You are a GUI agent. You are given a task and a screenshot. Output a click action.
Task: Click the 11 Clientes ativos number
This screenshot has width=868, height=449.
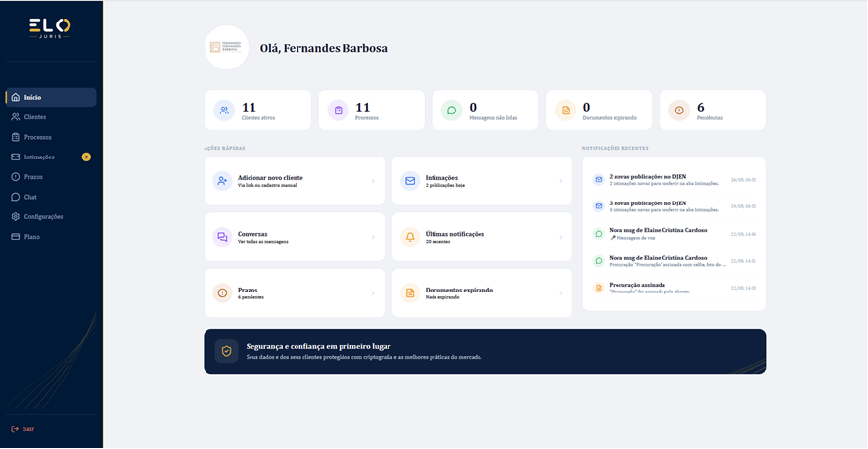point(249,107)
